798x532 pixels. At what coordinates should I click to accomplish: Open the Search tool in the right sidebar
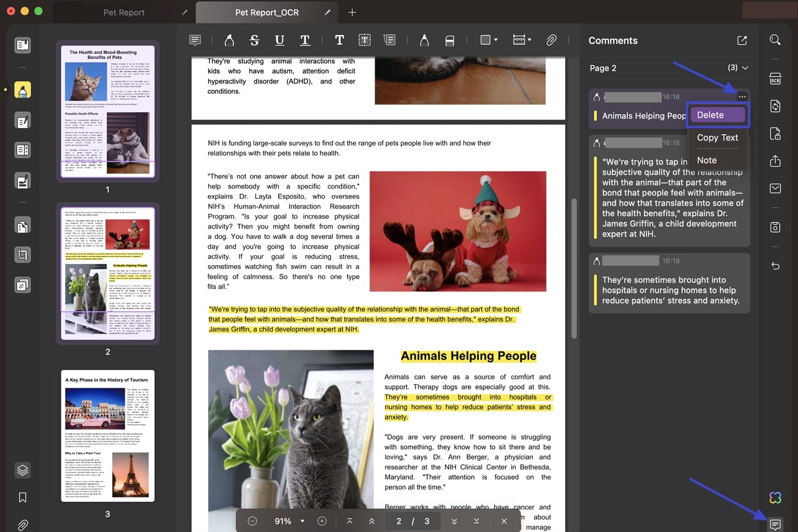[775, 39]
